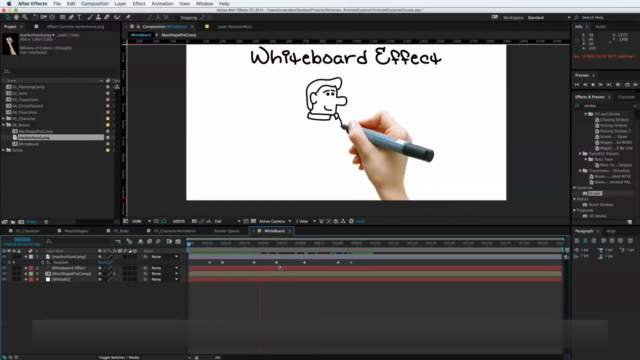This screenshot has height=360, width=640.
Task: Expand the 05_Character folder
Action: (4, 119)
